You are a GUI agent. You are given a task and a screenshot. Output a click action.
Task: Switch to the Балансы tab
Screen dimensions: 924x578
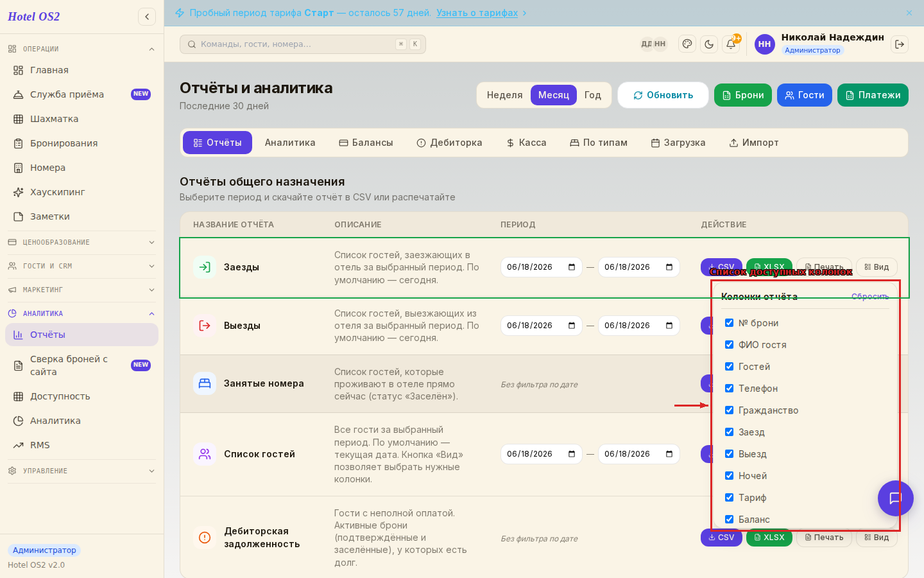[366, 143]
